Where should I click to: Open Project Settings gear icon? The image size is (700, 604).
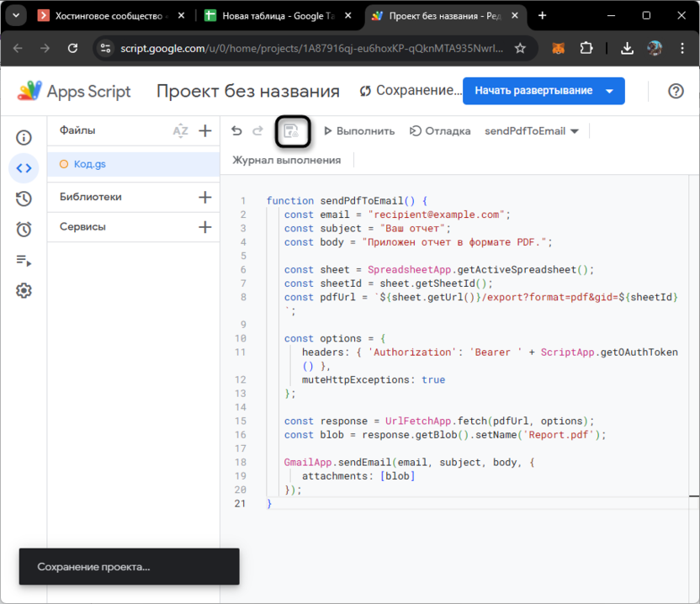(24, 290)
